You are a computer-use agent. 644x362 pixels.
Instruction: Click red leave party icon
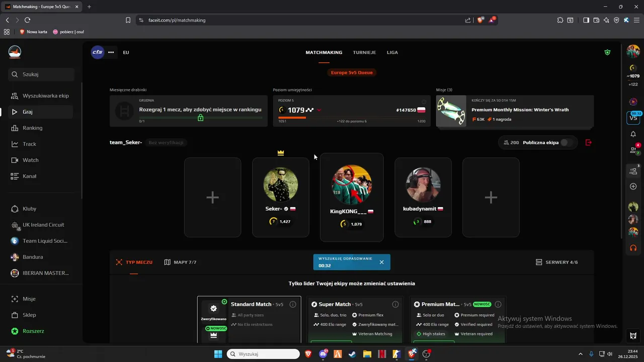click(589, 142)
